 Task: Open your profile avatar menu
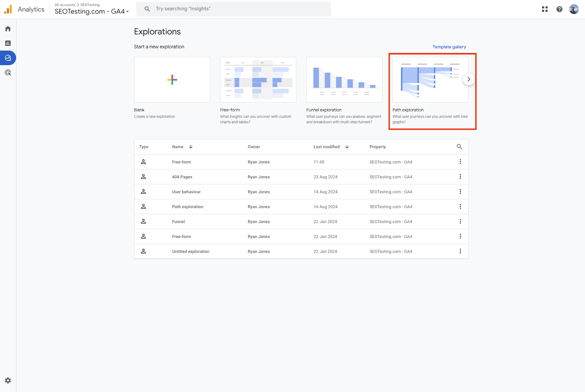click(x=574, y=9)
